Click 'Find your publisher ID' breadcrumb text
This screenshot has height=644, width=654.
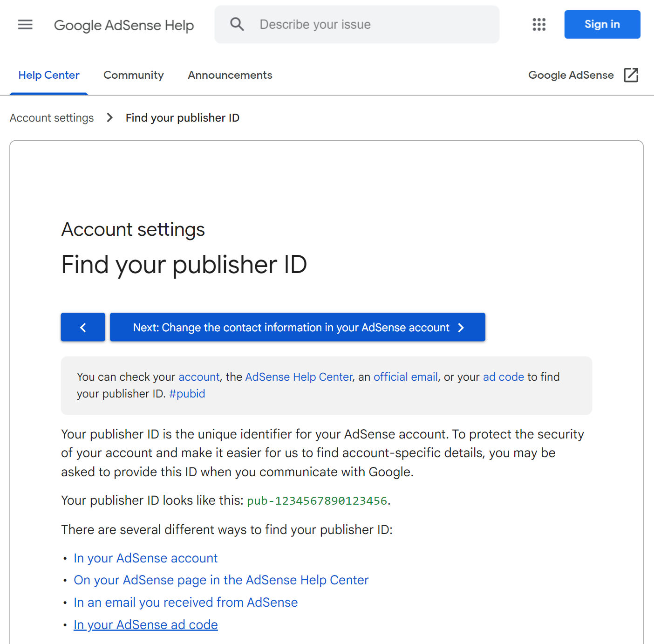tap(183, 118)
